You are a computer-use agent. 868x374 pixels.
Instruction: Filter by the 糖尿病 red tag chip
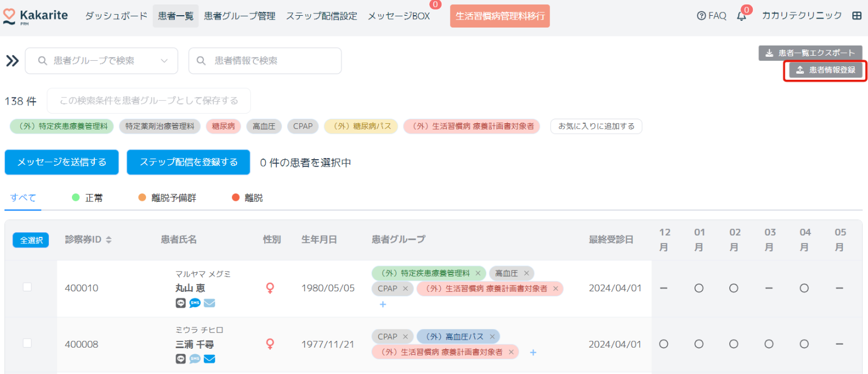click(x=224, y=126)
